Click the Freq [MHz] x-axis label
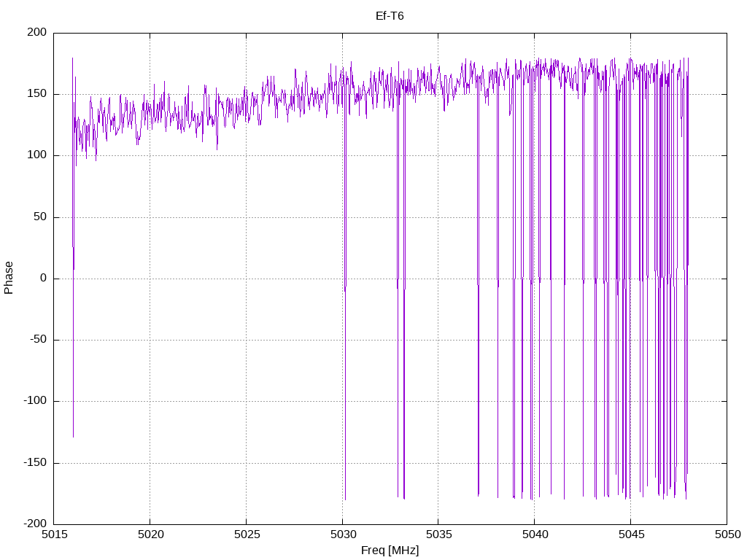This screenshot has height=560, width=747. coord(390,551)
